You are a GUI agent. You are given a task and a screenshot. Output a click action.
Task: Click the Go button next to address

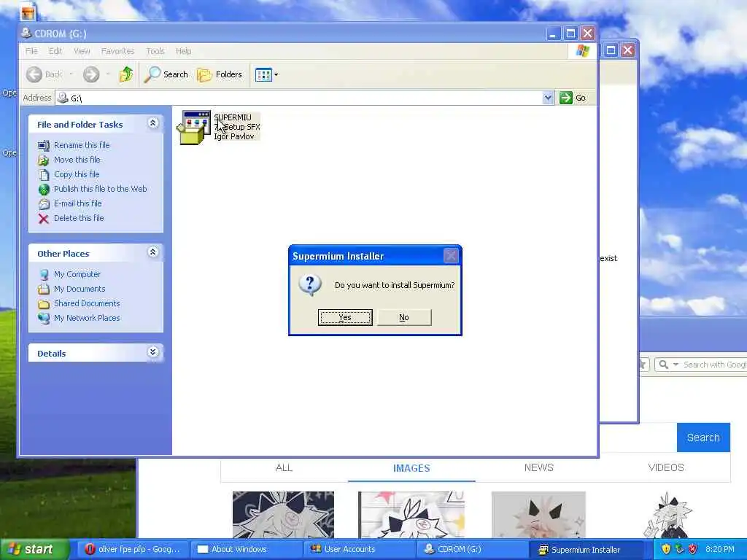[573, 98]
